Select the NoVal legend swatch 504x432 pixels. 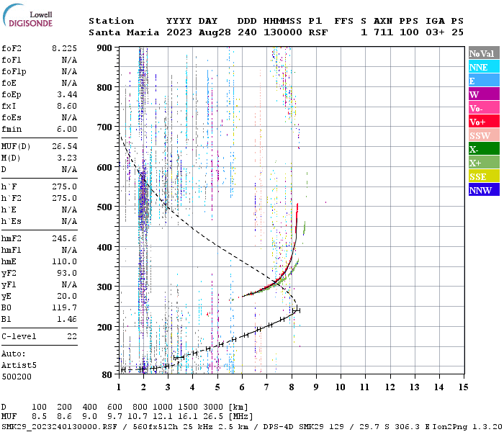coord(484,53)
